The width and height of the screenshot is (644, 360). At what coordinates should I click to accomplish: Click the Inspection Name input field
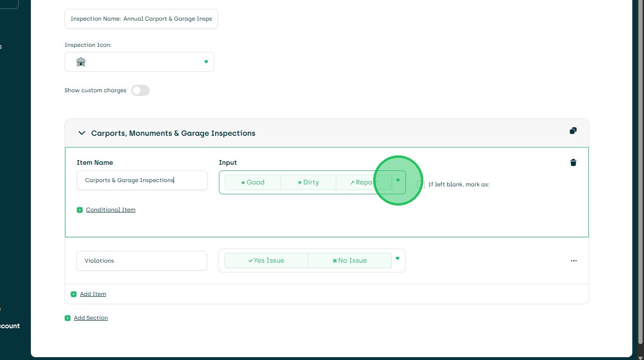(x=141, y=19)
